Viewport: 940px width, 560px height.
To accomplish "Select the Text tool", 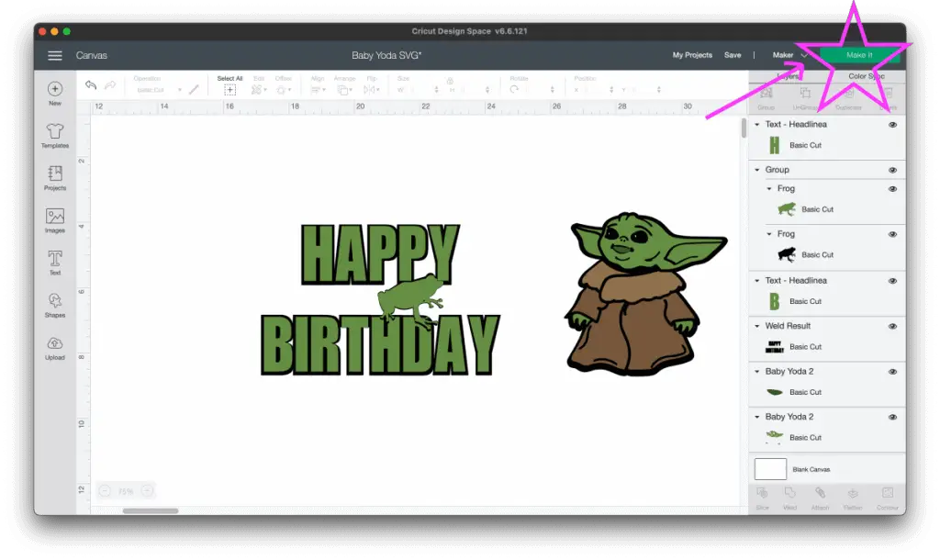I will 54,263.
